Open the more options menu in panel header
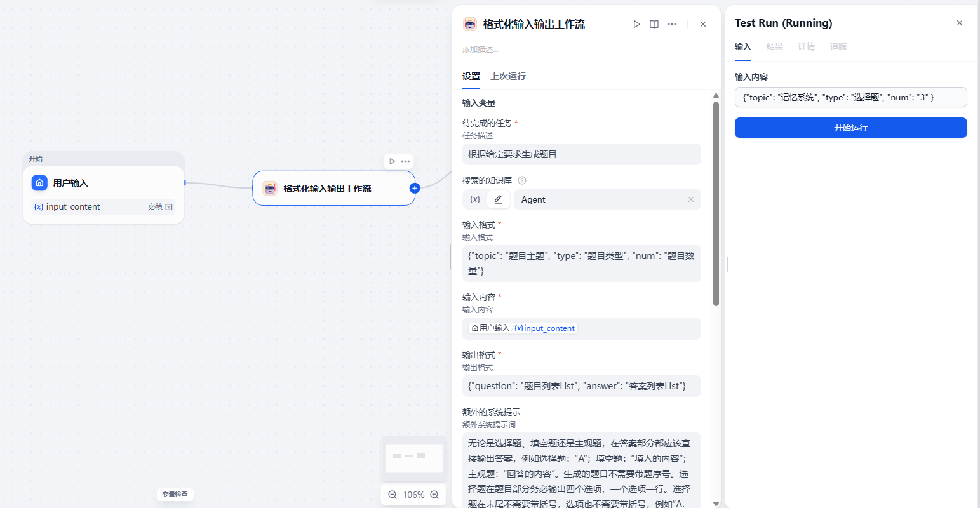Screen dimensions: 980x508 pyautogui.click(x=672, y=24)
